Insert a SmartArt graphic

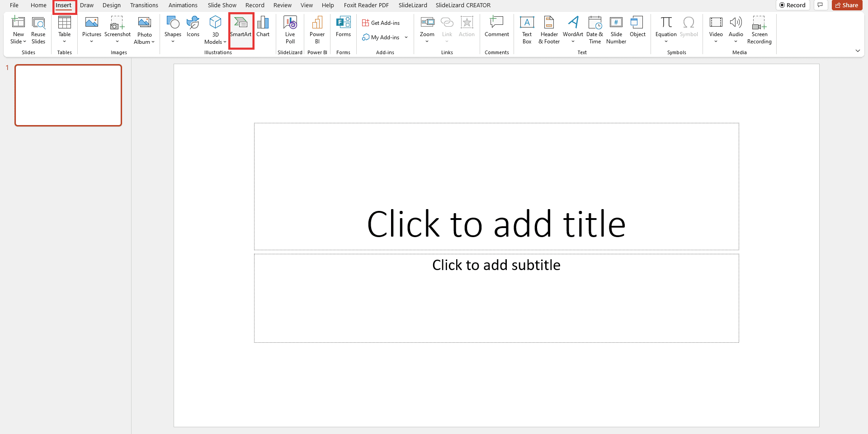(241, 29)
